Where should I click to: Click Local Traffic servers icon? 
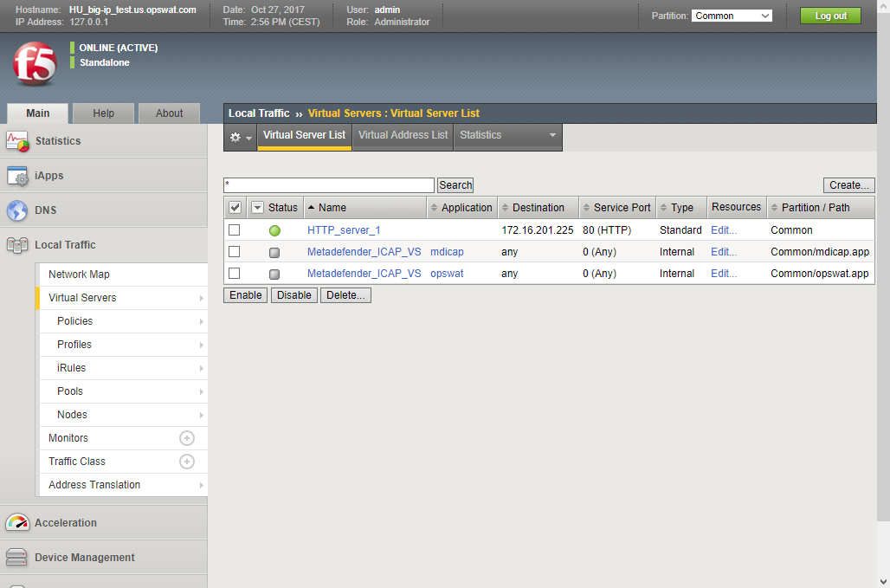(17, 245)
